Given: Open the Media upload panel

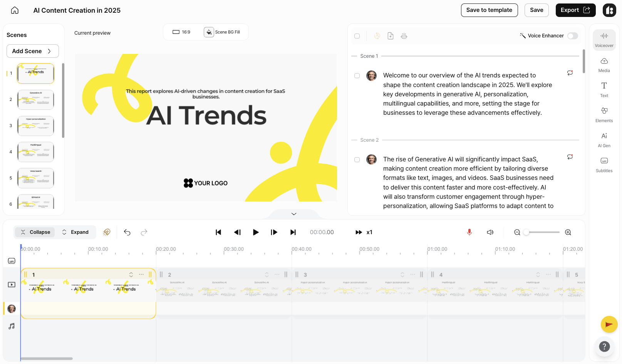Looking at the screenshot, I should [604, 65].
